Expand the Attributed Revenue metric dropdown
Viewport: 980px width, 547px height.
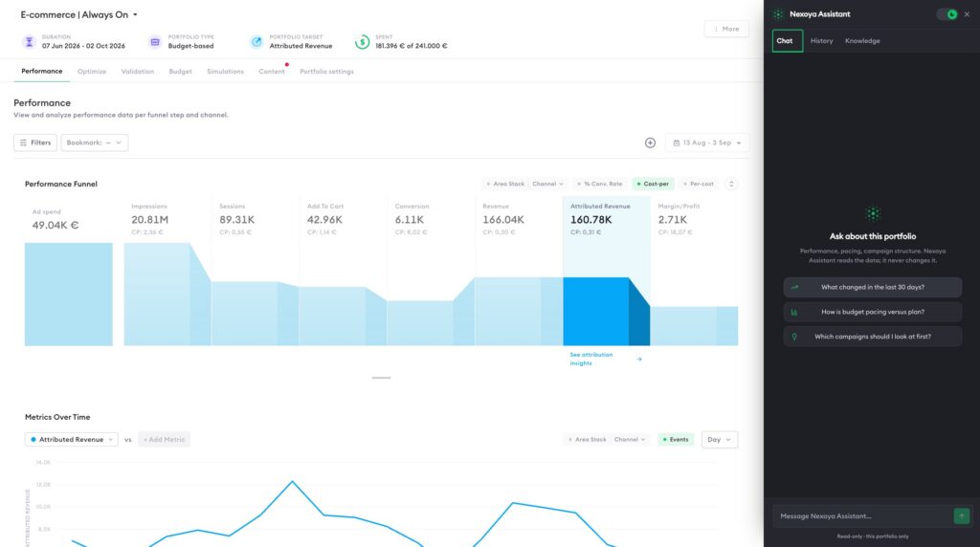click(71, 440)
